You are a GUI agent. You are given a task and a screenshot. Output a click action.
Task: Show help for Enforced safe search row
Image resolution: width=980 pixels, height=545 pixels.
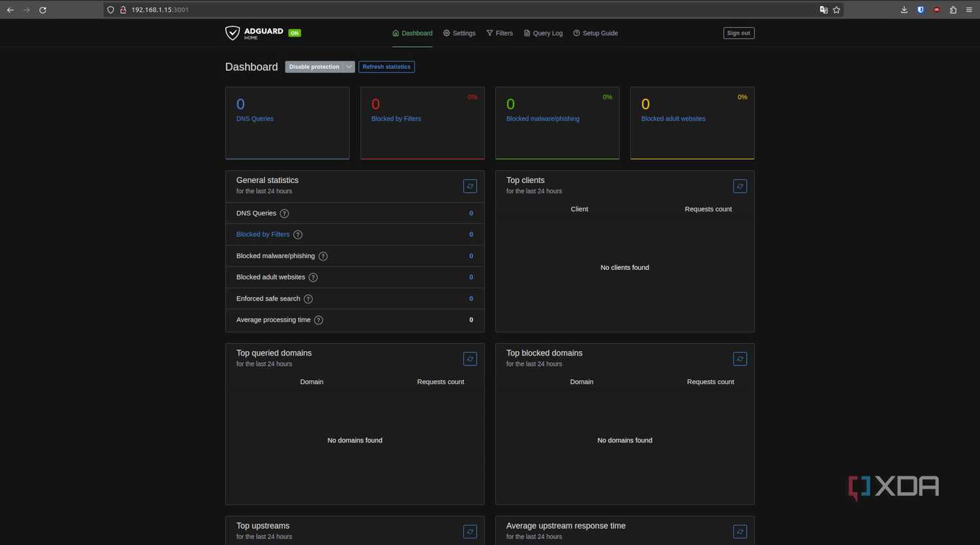308,299
